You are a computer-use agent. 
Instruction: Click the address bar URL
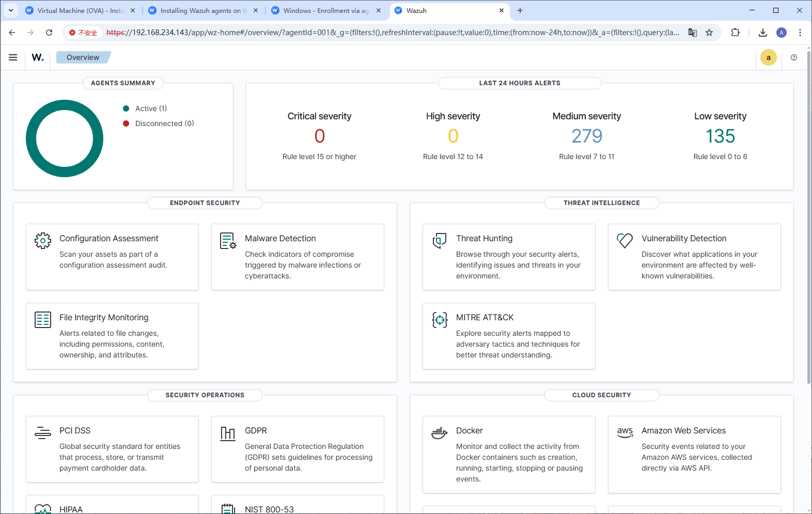[393, 33]
